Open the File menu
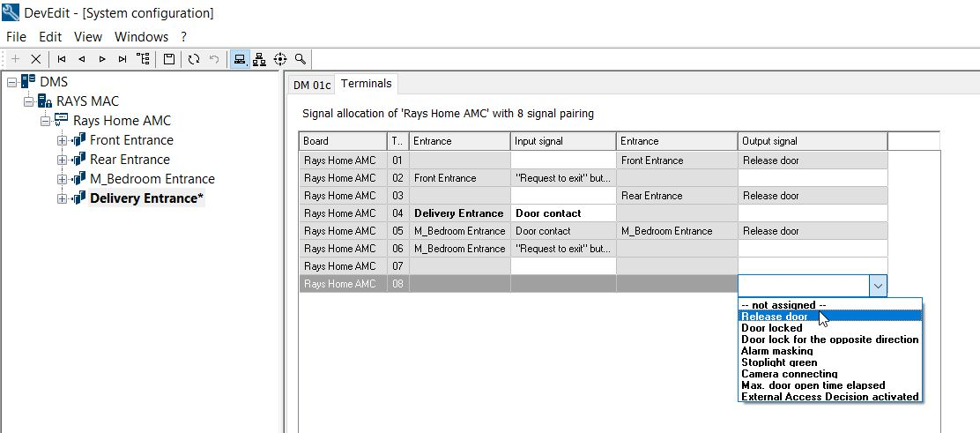 tap(16, 37)
